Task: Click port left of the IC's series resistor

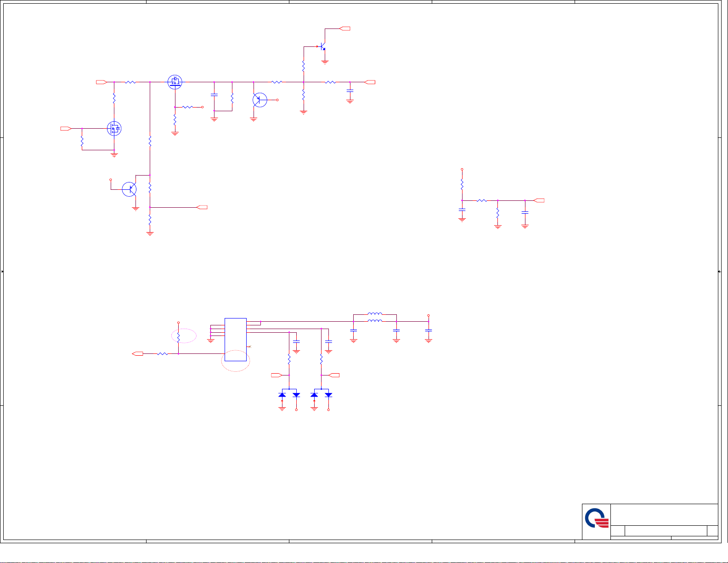Action: point(137,353)
